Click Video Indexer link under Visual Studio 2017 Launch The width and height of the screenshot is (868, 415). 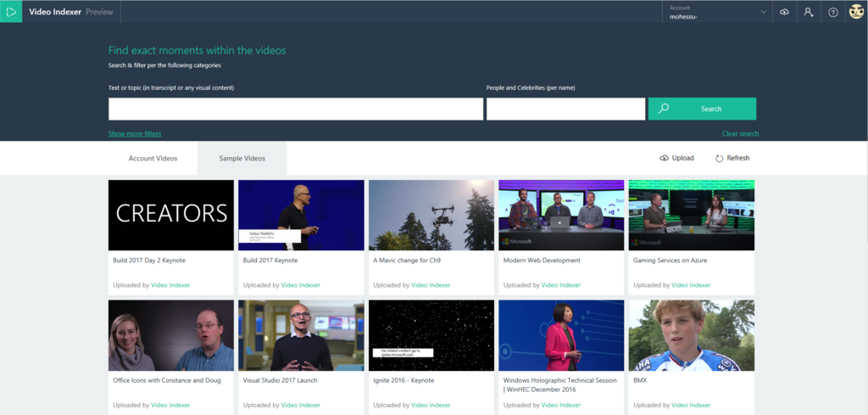(301, 406)
